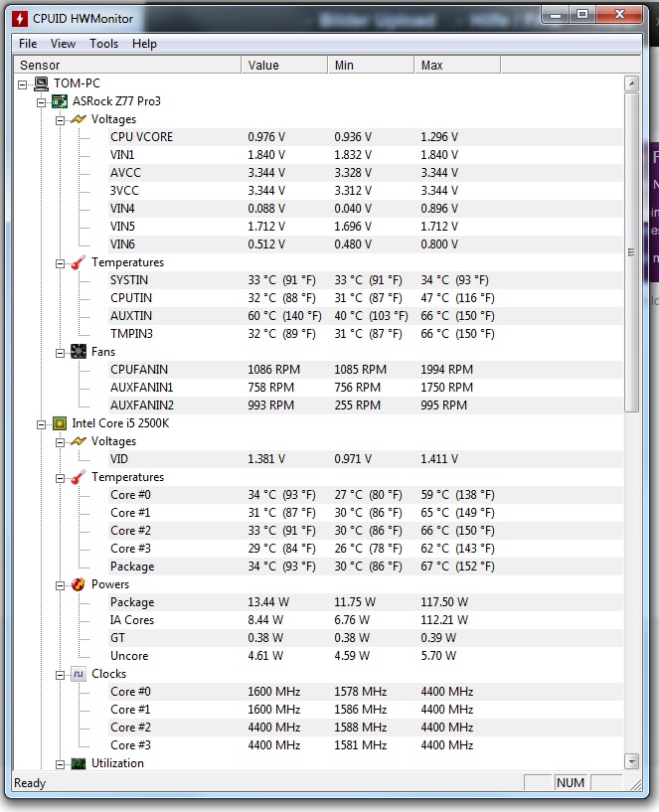The image size is (659, 812).
Task: Collapse the Fans group
Action: coord(60,353)
